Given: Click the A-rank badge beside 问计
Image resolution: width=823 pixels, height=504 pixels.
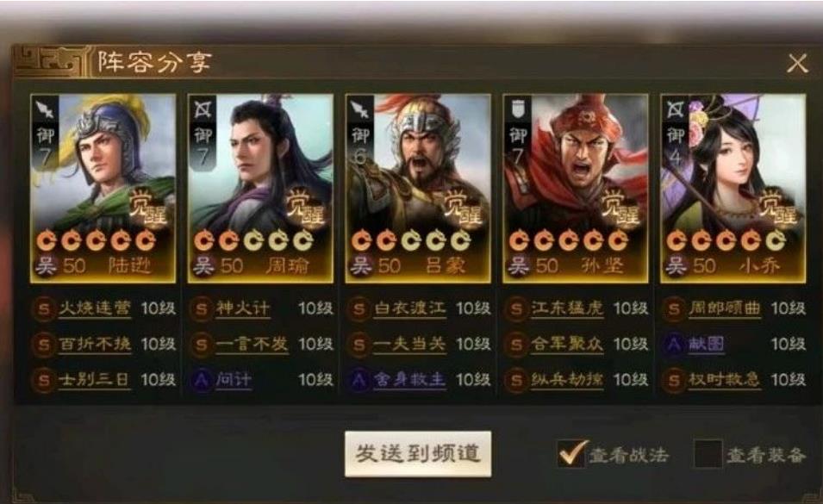Looking at the screenshot, I should [x=202, y=380].
